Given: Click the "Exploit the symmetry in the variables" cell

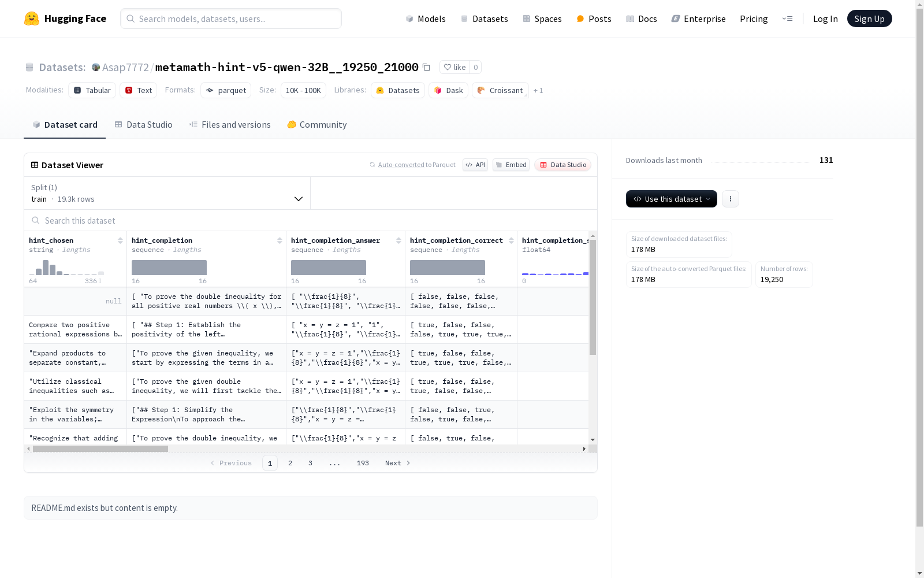Looking at the screenshot, I should 75,414.
